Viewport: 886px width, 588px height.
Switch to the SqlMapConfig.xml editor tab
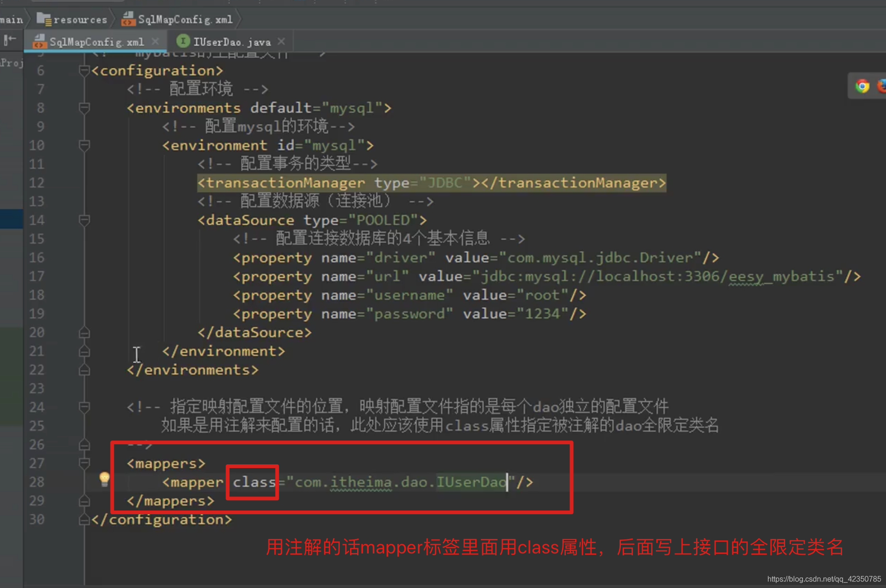pos(96,42)
